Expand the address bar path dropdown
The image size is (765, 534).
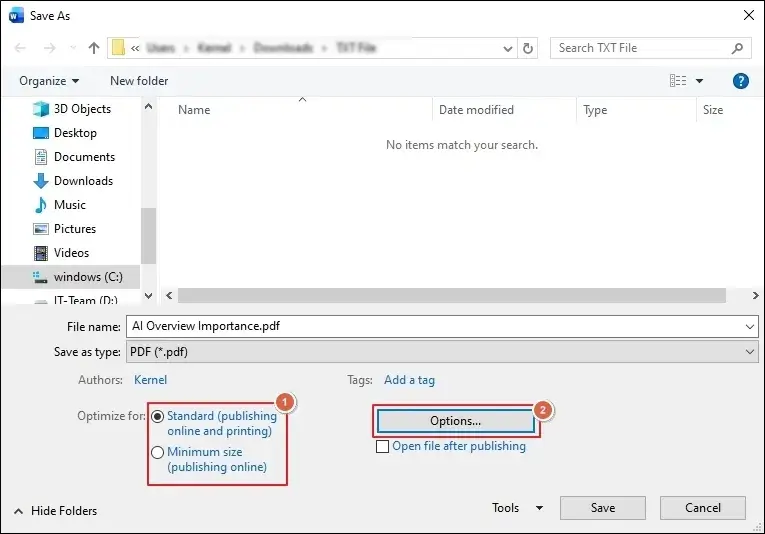pyautogui.click(x=507, y=48)
